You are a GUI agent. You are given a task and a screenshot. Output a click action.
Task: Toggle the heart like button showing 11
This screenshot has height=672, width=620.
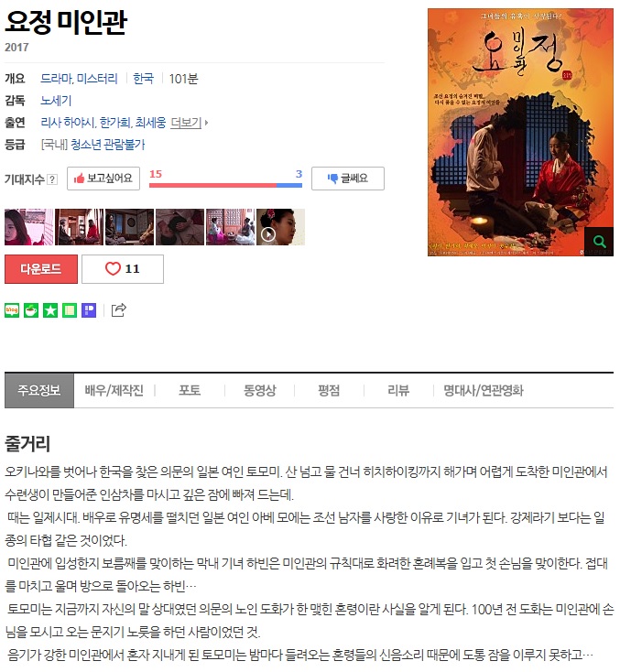point(123,269)
